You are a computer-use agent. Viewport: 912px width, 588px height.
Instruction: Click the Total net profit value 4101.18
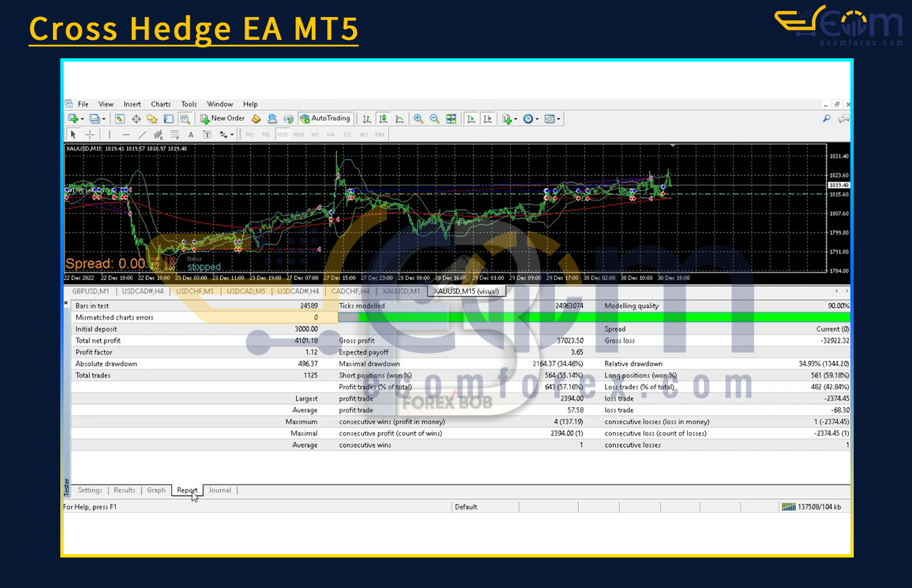coord(305,341)
